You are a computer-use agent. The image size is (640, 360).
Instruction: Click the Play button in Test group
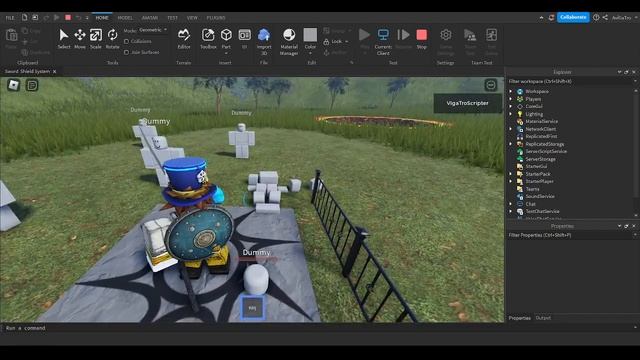[x=364, y=35]
